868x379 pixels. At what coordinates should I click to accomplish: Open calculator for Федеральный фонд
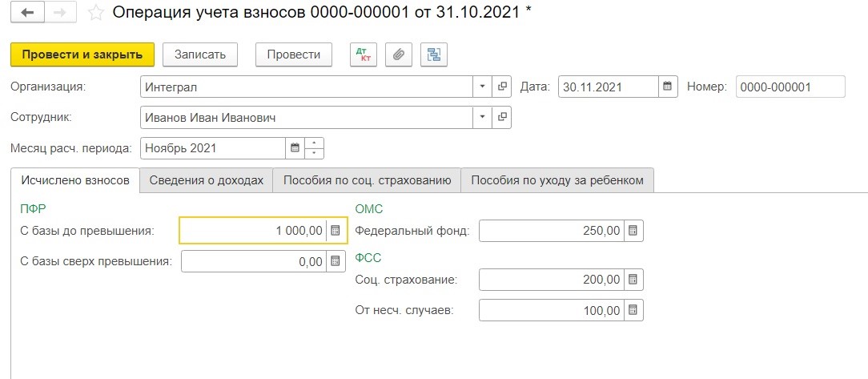[x=634, y=231]
